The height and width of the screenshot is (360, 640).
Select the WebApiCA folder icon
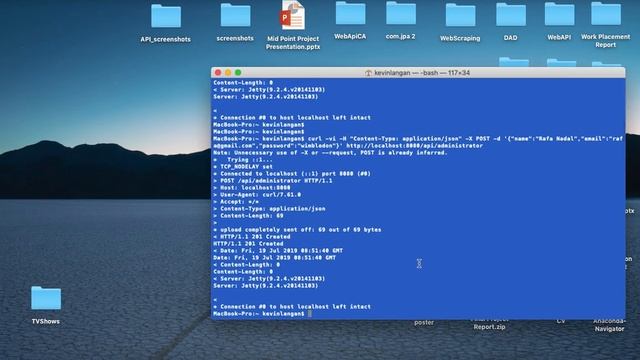[x=350, y=13]
